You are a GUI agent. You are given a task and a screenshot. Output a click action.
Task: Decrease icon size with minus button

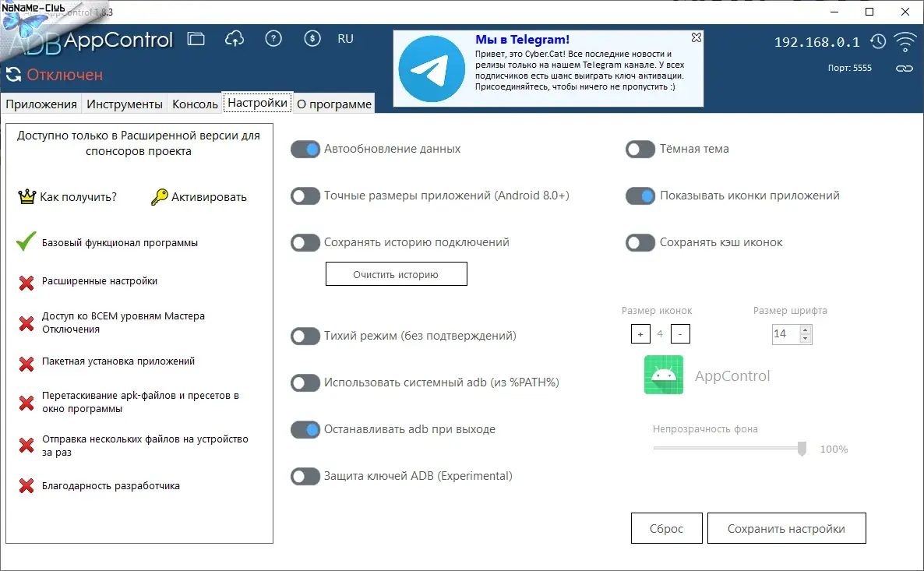pos(680,334)
